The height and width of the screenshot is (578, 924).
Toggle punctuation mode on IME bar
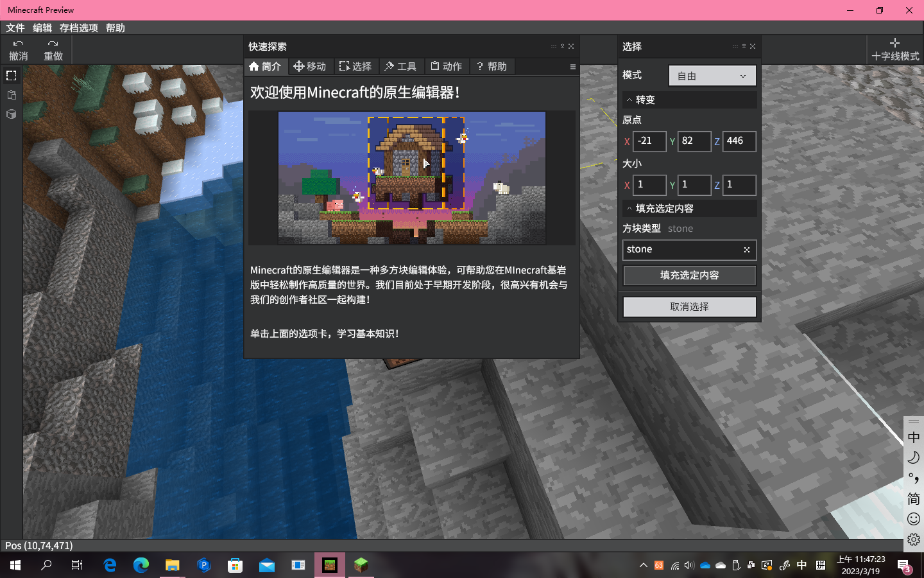(914, 478)
